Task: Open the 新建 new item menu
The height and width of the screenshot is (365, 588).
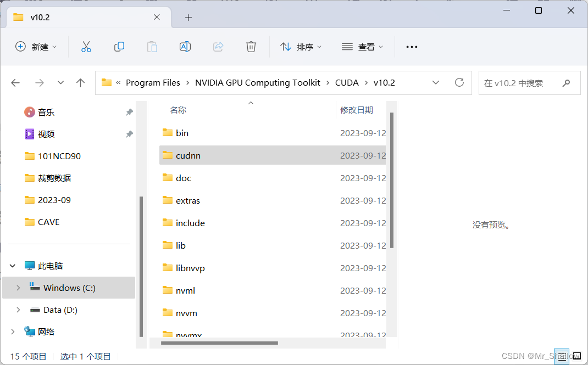Action: pos(36,47)
